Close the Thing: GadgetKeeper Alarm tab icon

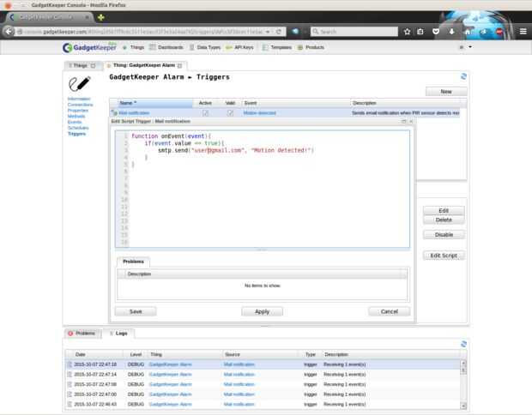point(180,65)
